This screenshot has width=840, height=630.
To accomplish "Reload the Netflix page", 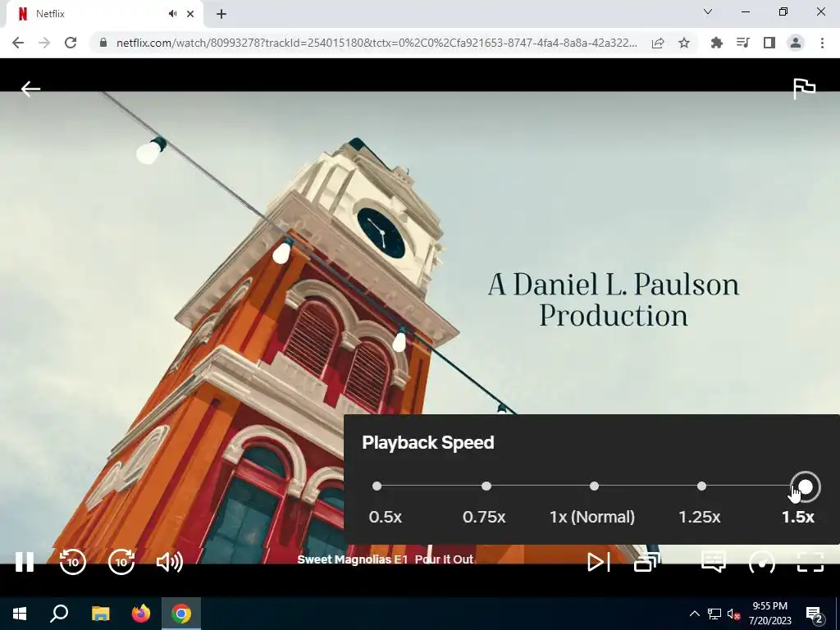I will [x=71, y=43].
